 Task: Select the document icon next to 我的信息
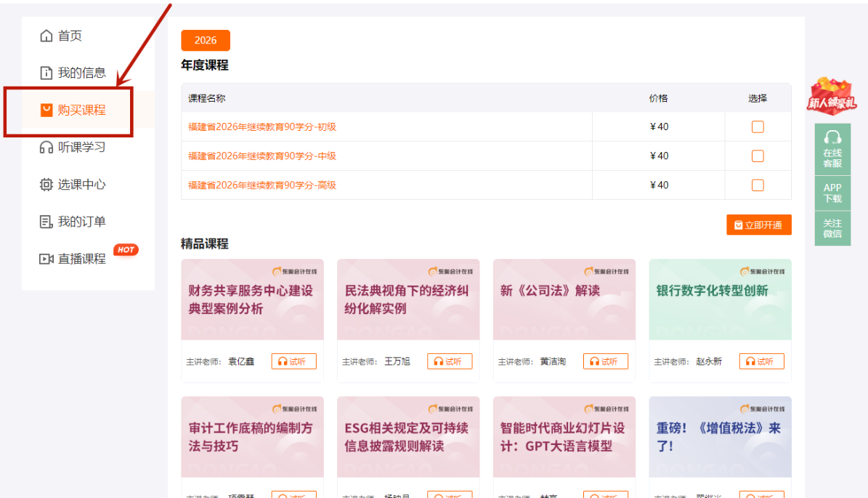pos(46,73)
